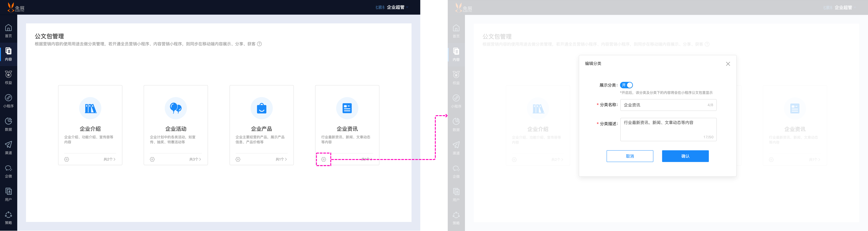The image size is (868, 231).
Task: Focus the 分类名称 input field
Action: point(668,105)
